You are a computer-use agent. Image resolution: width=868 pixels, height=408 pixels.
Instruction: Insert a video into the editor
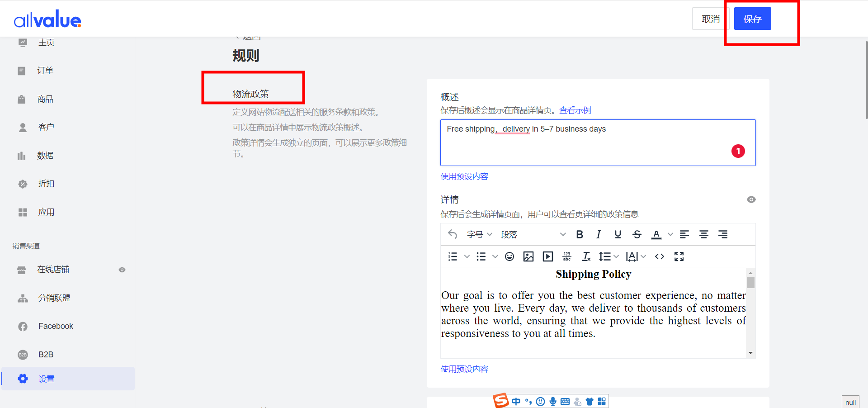click(548, 257)
